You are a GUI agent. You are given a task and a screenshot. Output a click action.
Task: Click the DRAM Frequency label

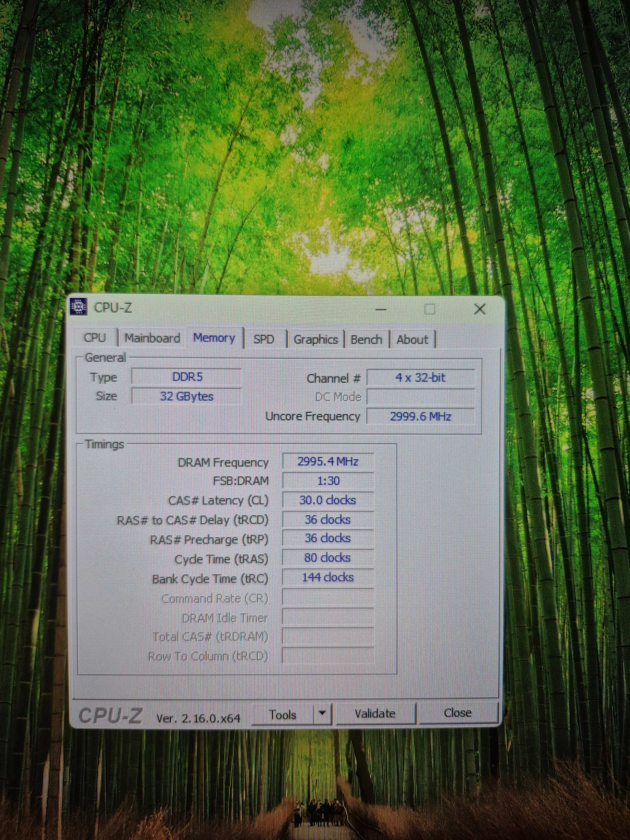pos(223,462)
